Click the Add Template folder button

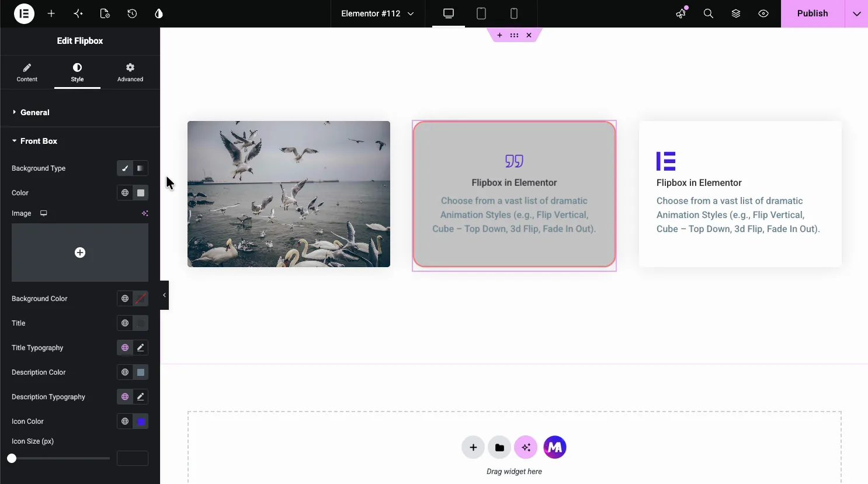[499, 448]
